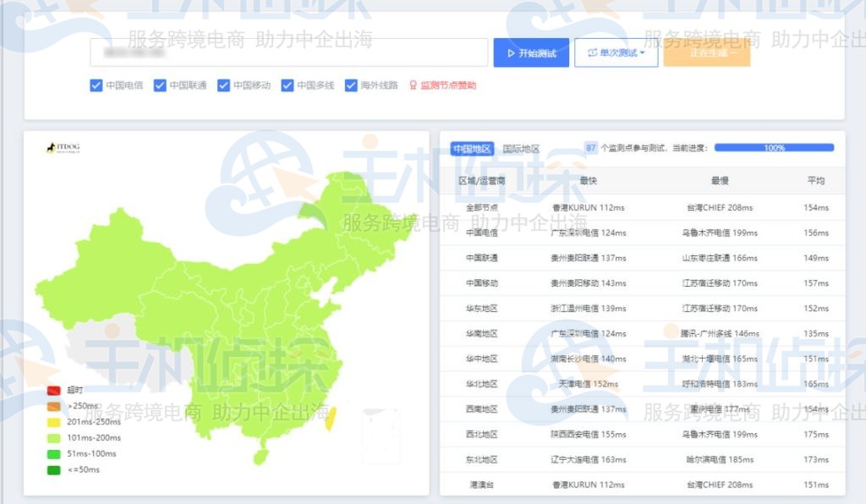
Task: Switch to the 国际地区 tab
Action: tap(516, 147)
